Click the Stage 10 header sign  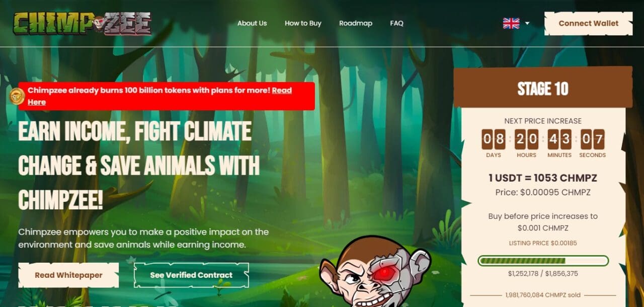(543, 88)
